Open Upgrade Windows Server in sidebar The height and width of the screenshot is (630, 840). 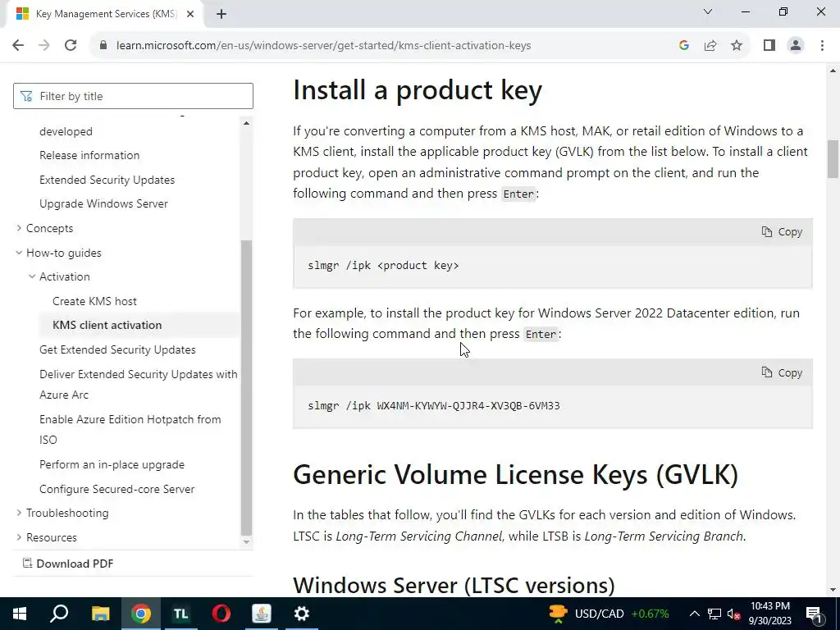pyautogui.click(x=104, y=204)
